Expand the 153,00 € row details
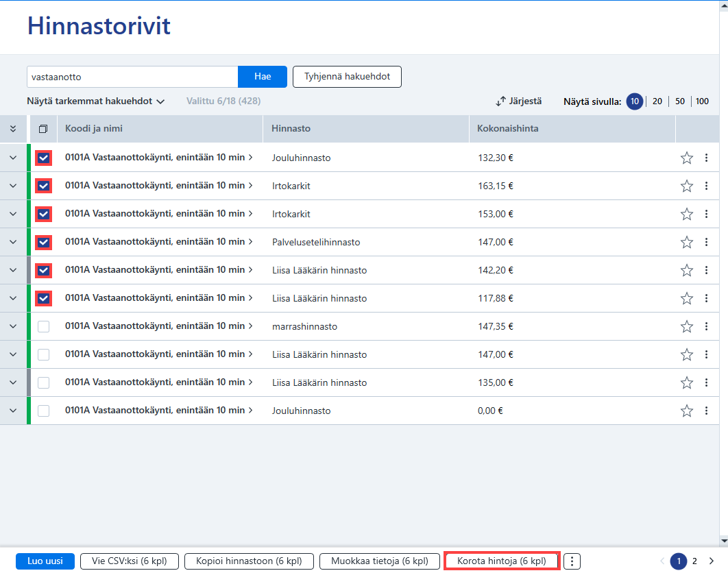The height and width of the screenshot is (573, 728). coord(13,214)
